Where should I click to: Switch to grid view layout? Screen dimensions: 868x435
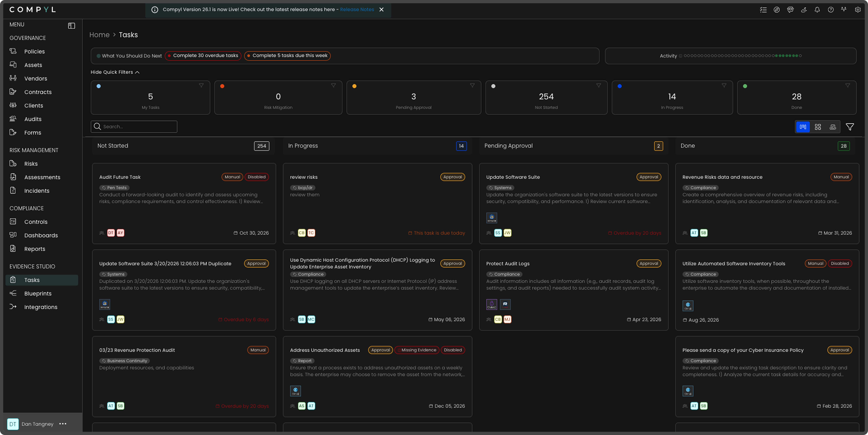(818, 127)
